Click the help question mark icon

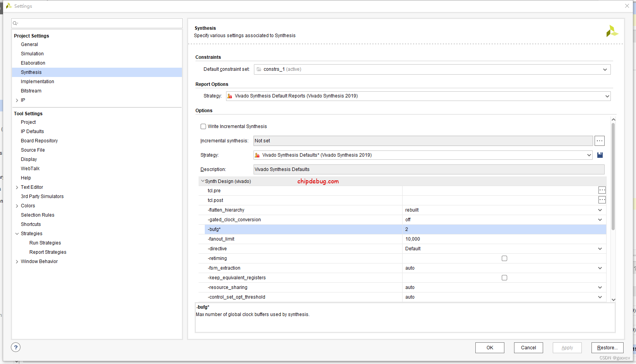(x=16, y=347)
